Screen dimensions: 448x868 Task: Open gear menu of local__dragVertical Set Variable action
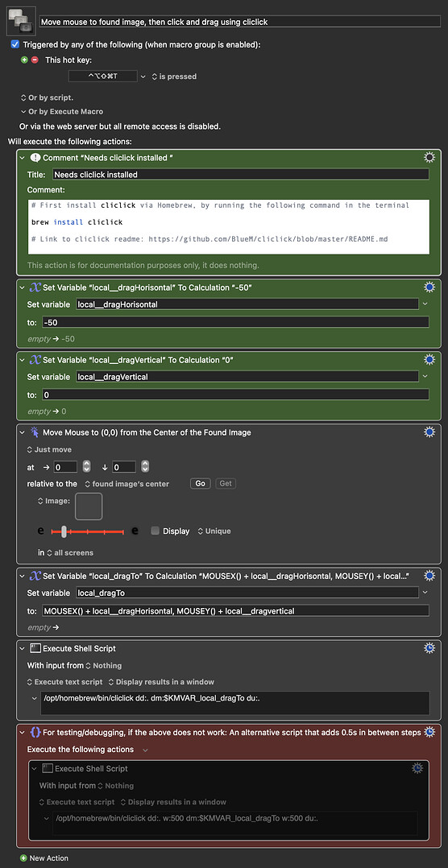(x=429, y=360)
